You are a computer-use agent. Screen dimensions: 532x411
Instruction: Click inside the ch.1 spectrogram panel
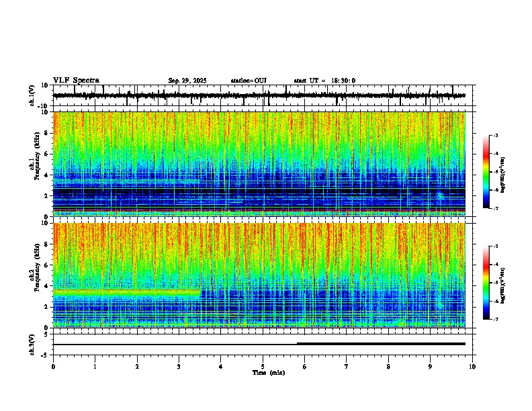(259, 164)
